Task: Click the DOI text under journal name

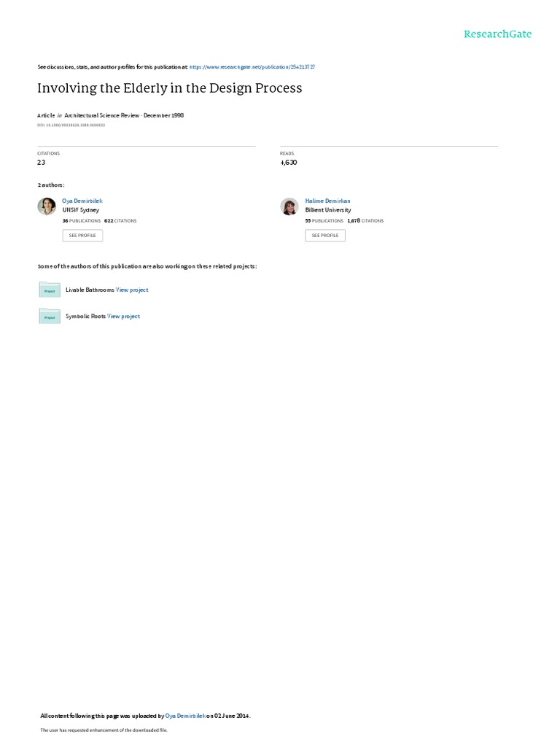Action: tap(71, 125)
